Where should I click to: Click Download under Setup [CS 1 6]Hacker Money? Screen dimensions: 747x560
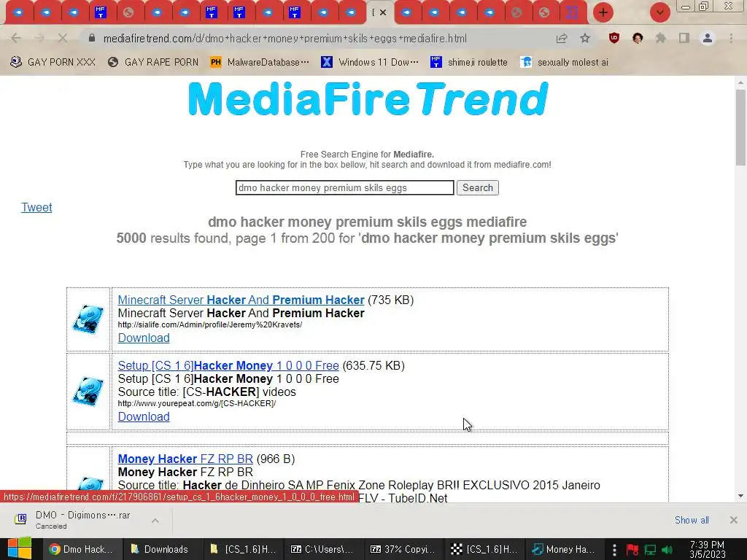click(x=144, y=416)
